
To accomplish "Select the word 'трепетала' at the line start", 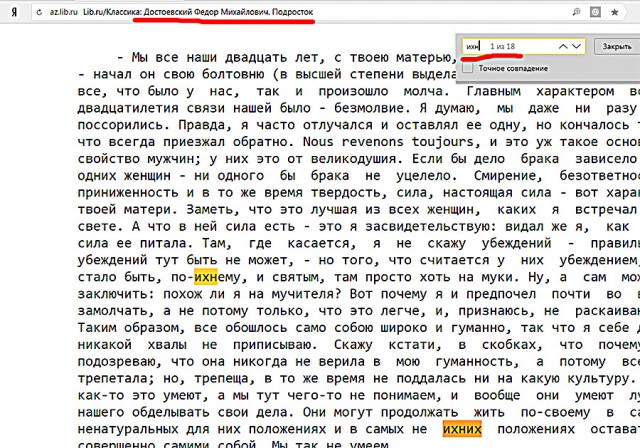I will (x=113, y=379).
